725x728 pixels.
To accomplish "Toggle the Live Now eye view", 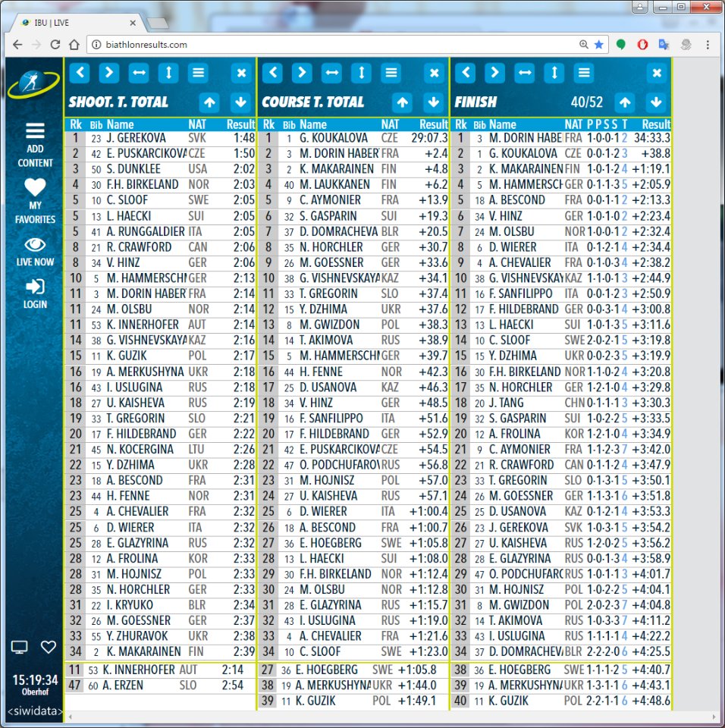I will (x=35, y=244).
